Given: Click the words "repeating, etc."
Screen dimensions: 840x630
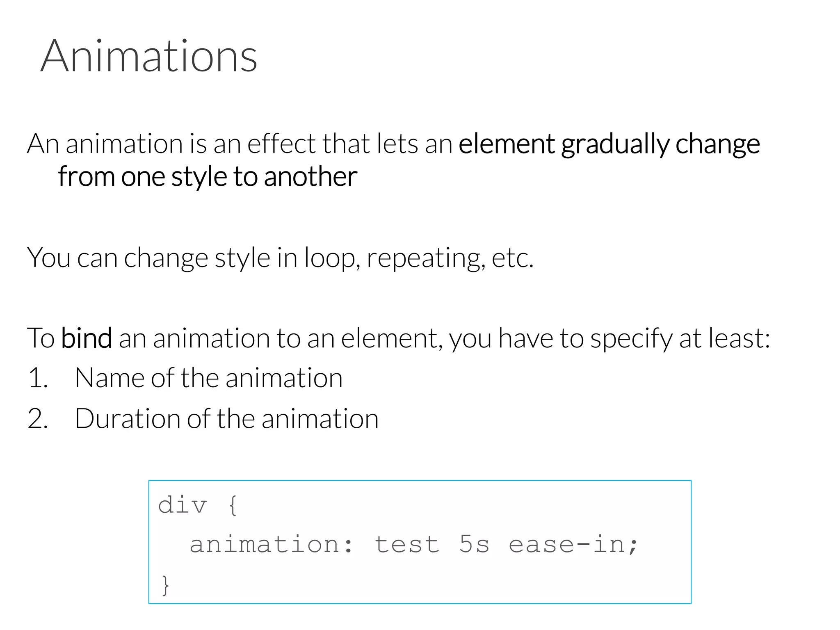Looking at the screenshot, I should (x=450, y=258).
